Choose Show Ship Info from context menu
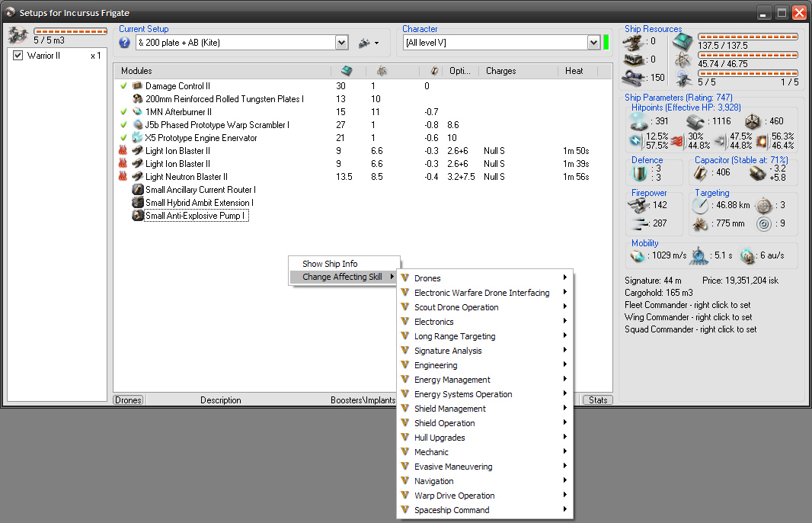The height and width of the screenshot is (523, 812). pos(330,264)
